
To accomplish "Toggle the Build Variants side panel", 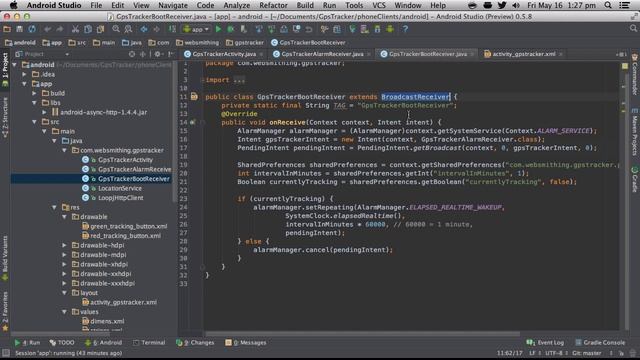I will pyautogui.click(x=5, y=258).
